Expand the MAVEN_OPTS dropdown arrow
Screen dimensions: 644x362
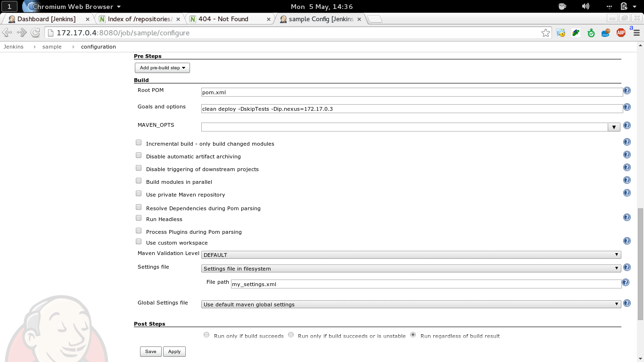point(614,127)
